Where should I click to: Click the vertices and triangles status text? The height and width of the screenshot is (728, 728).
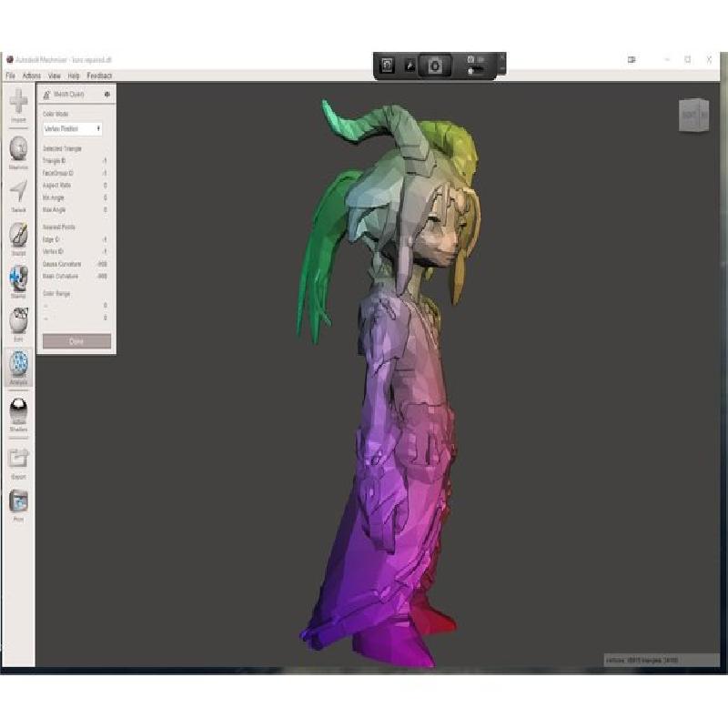[642, 660]
